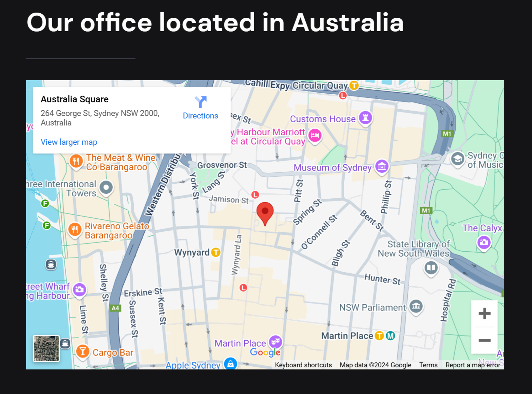
Task: Select the Circular Quay light rail icon
Action: (343, 95)
